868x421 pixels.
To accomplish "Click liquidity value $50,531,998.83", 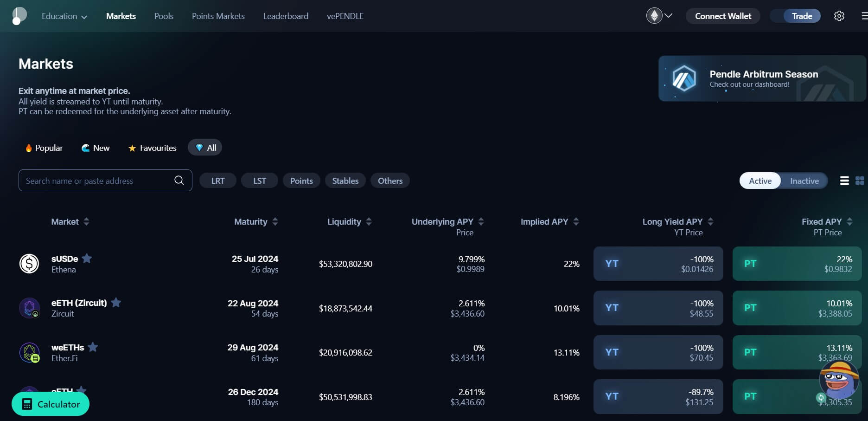I will [x=345, y=397].
